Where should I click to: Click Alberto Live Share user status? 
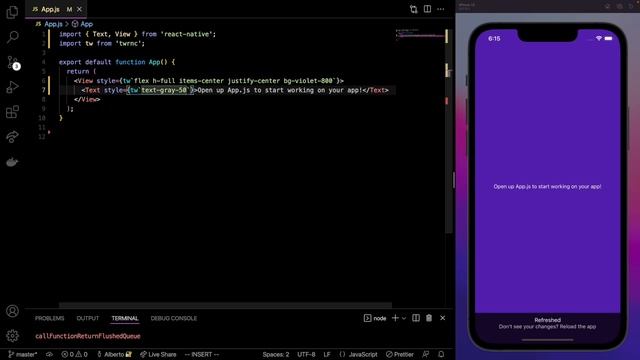114,354
